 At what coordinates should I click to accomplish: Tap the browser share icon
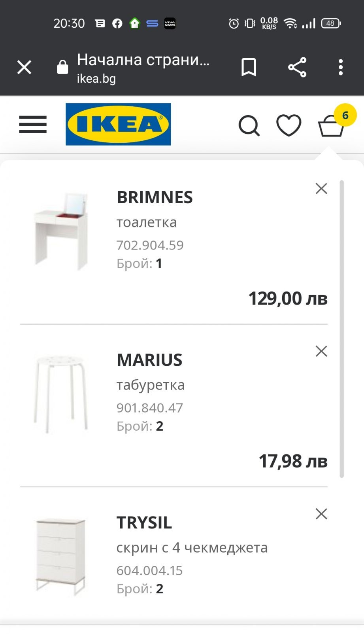(x=297, y=67)
